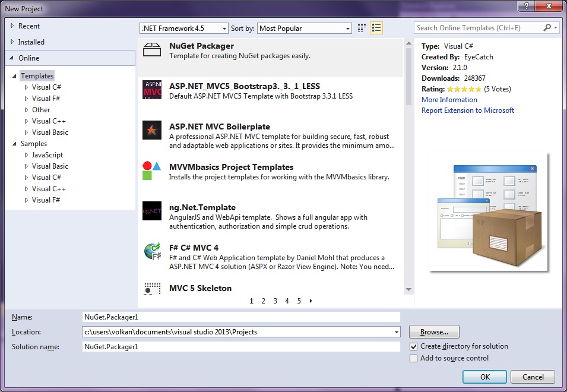Click the ASP.NET MVC5 Bootstrap template icon
Image resolution: width=567 pixels, height=392 pixels.
pyautogui.click(x=152, y=90)
